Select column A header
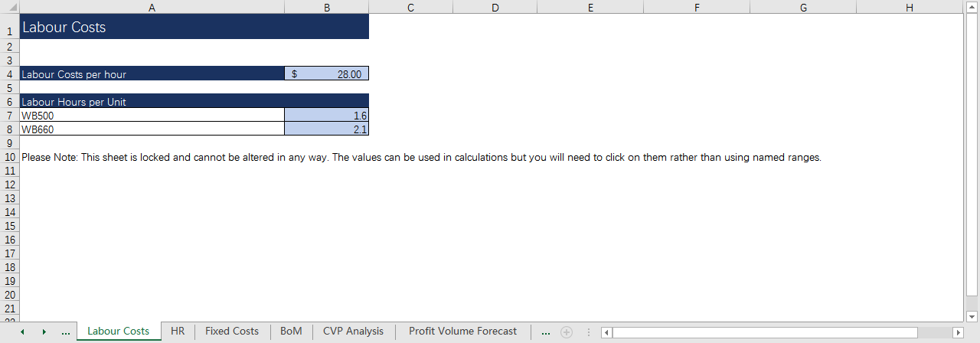The image size is (980, 343). [x=152, y=7]
